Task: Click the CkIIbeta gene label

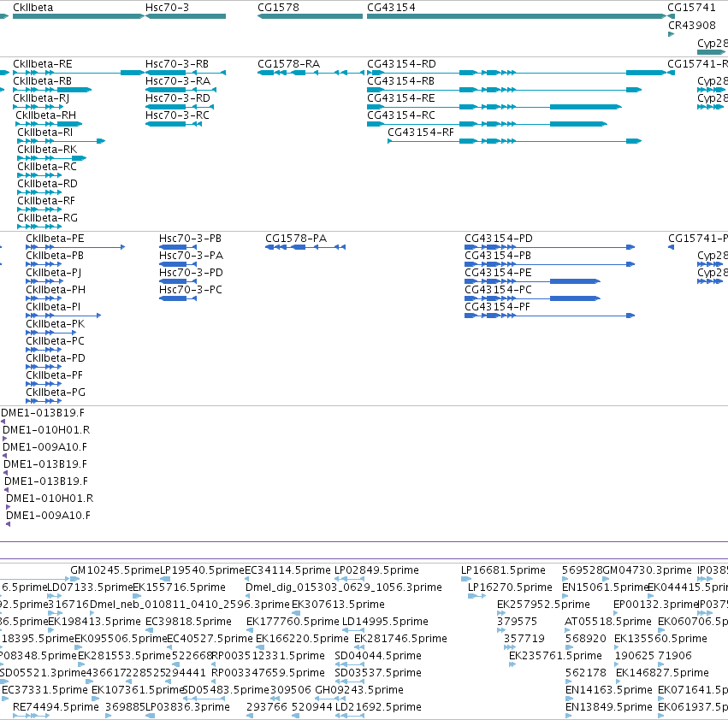Action: pos(33,8)
